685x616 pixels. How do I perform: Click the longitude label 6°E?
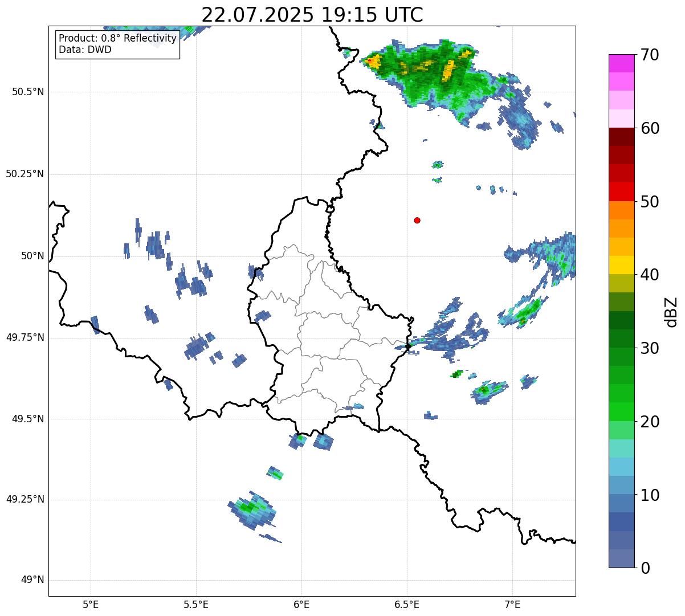(301, 604)
